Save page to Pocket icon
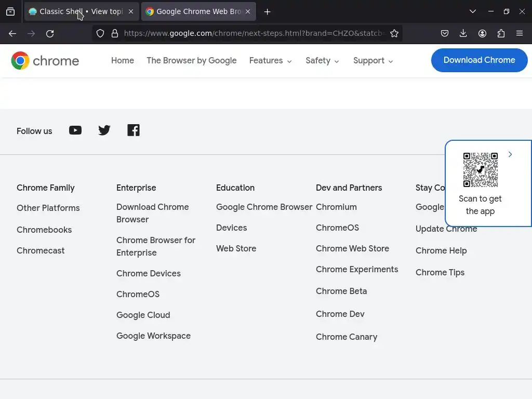Screen dimensions: 532x399 coord(445,34)
